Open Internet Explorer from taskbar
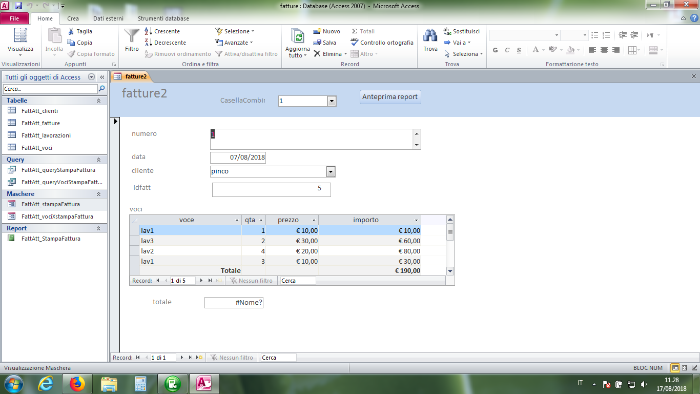 [x=45, y=384]
